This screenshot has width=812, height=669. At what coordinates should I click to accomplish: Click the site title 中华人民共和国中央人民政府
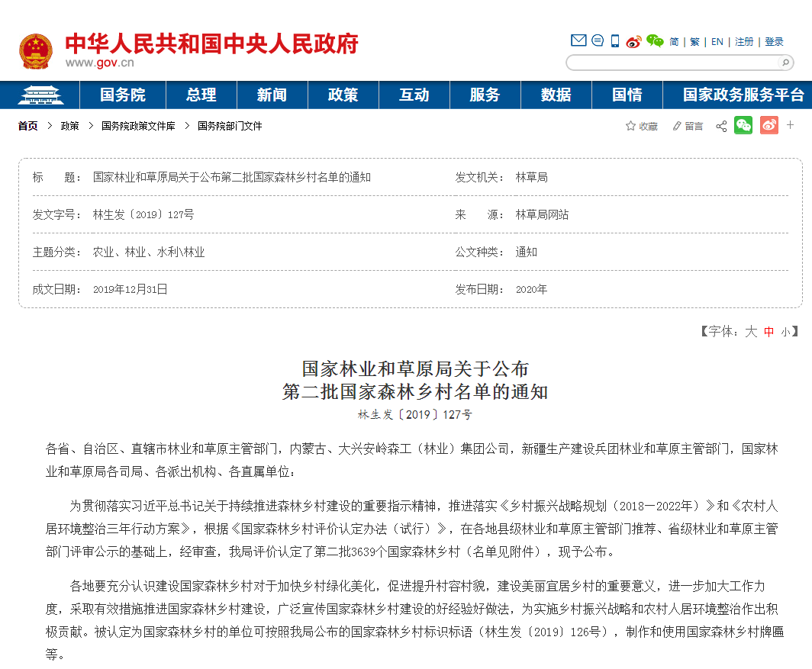pyautogui.click(x=212, y=44)
